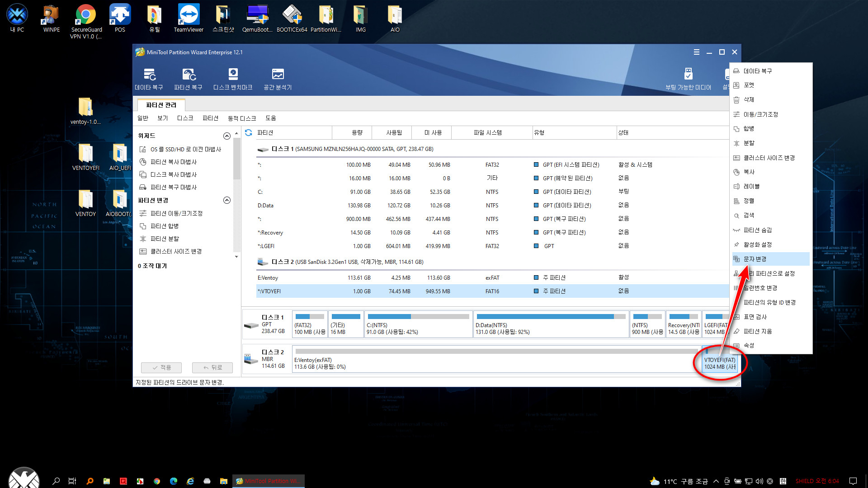Click the 뒤로 undo button

point(212,367)
